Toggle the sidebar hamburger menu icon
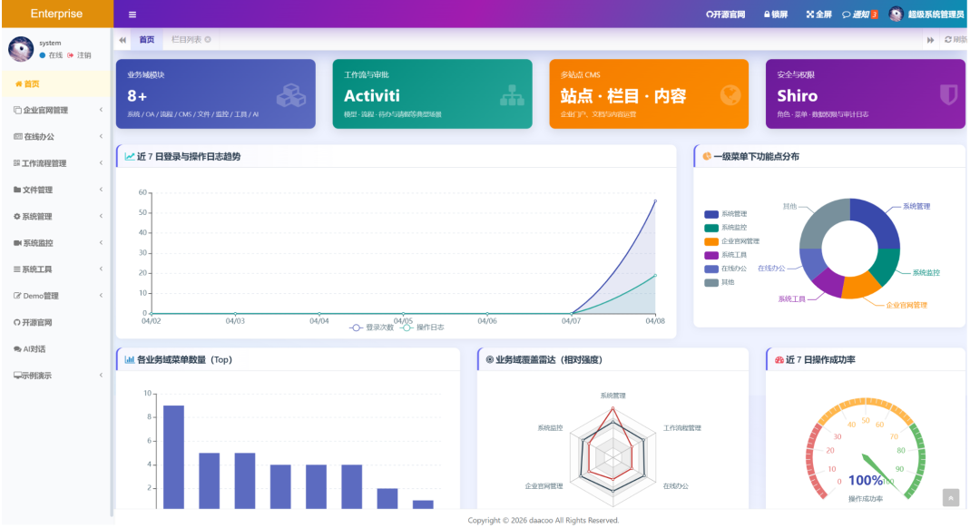The width and height of the screenshot is (980, 528). [x=132, y=15]
